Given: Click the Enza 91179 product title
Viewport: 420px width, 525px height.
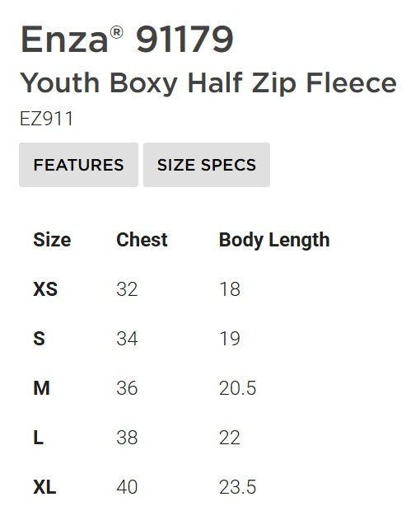Looking at the screenshot, I should coord(127,40).
